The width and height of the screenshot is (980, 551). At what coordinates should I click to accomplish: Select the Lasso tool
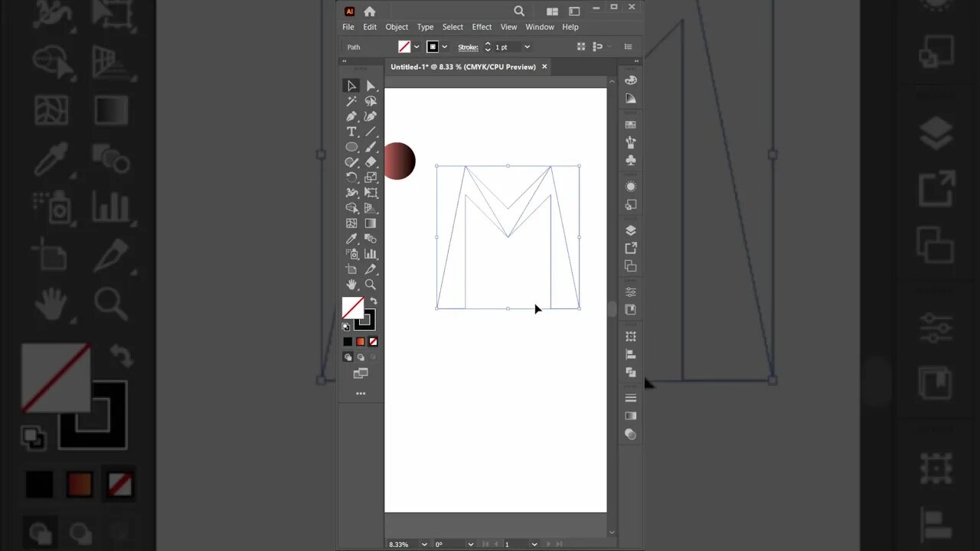pos(371,101)
